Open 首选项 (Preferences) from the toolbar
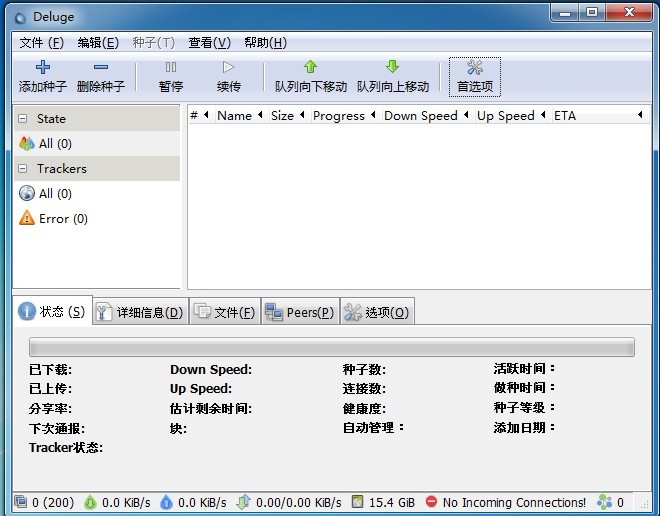Screen dimensions: 660x516 coord(475,76)
